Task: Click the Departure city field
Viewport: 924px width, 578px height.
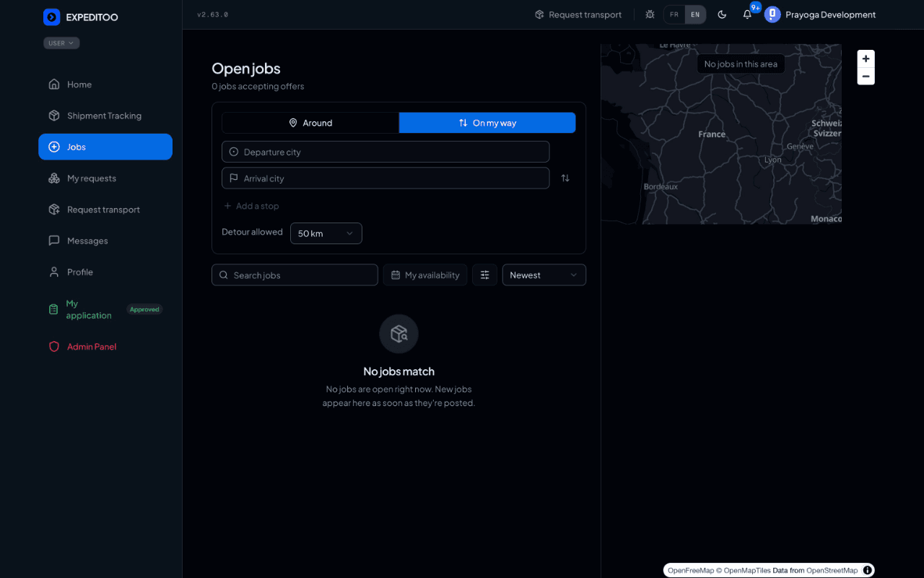Action: click(385, 152)
